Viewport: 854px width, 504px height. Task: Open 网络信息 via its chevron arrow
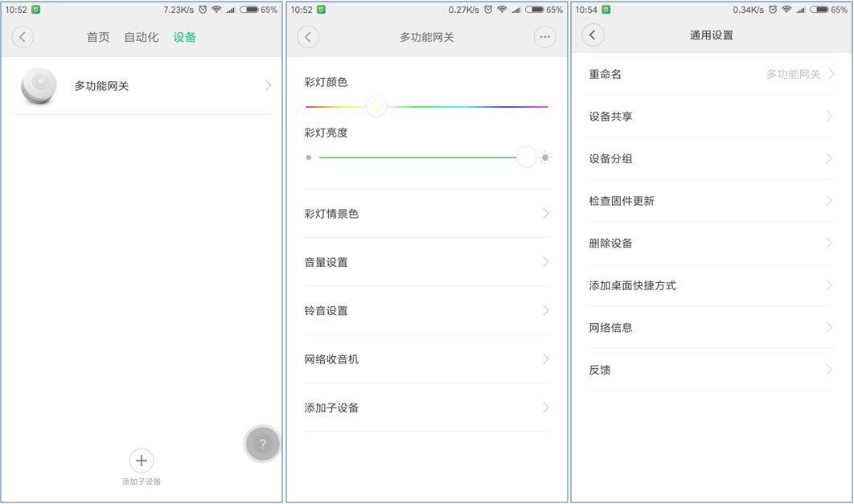click(829, 327)
